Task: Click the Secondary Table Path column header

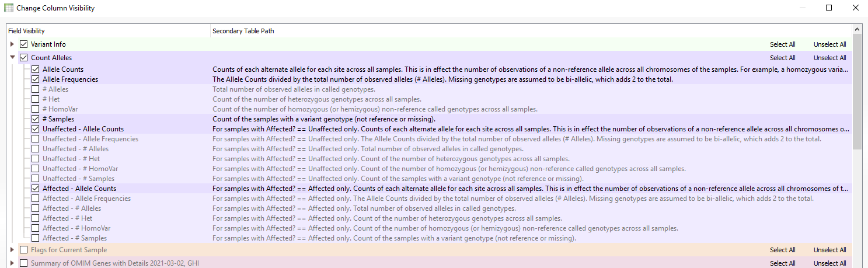Action: coord(243,31)
